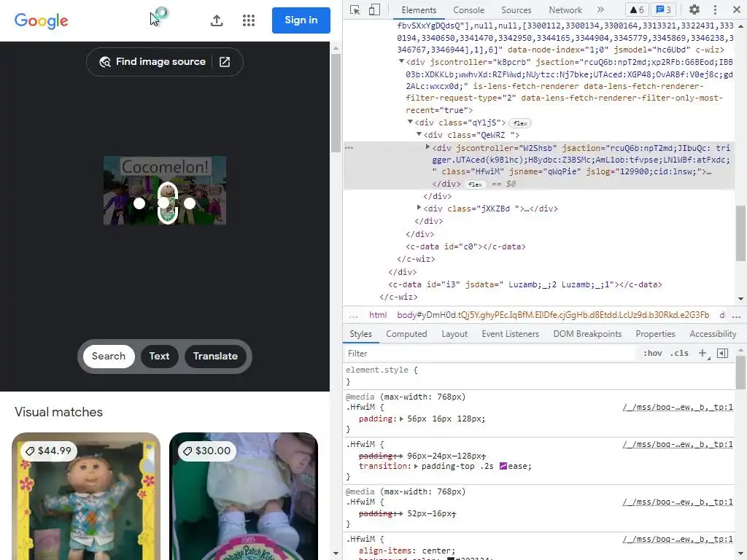Toggle the .cls class editor button
The width and height of the screenshot is (747, 560).
point(679,354)
